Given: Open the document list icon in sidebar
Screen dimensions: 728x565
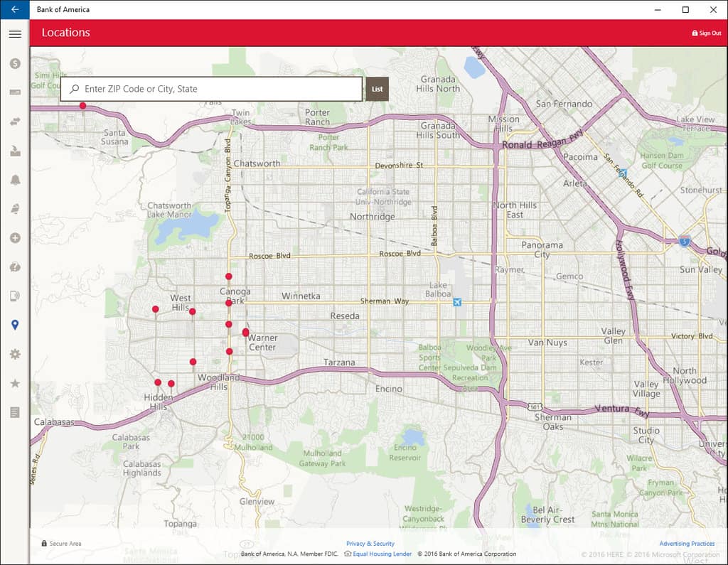Looking at the screenshot, I should click(x=15, y=412).
